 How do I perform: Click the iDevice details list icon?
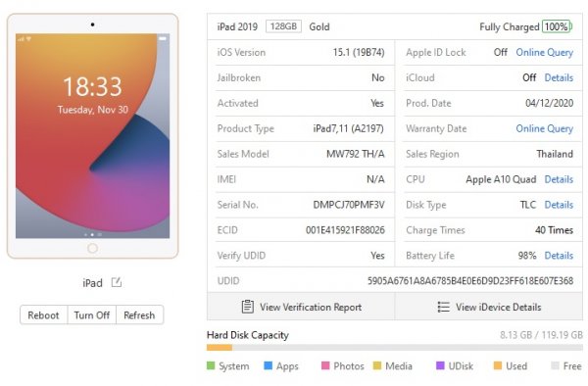(x=443, y=307)
